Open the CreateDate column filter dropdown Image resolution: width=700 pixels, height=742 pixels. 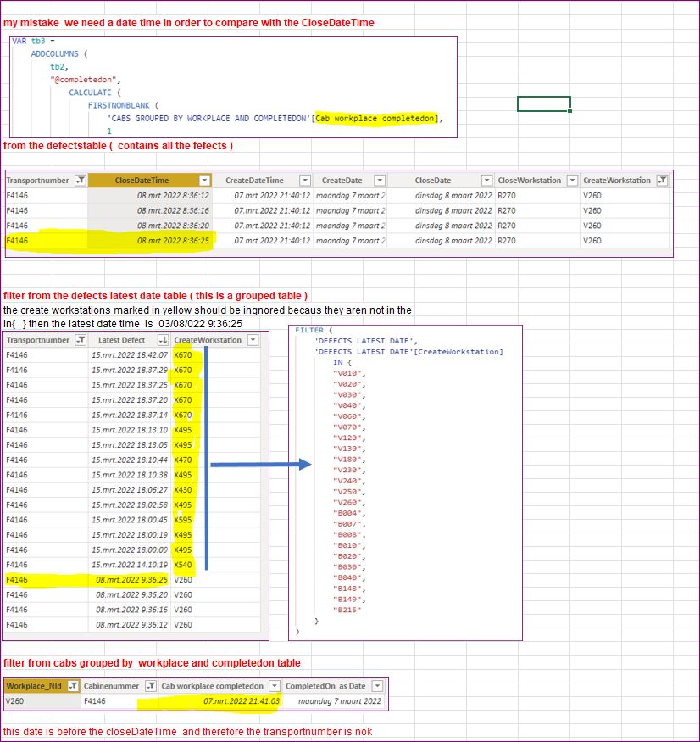pyautogui.click(x=380, y=181)
